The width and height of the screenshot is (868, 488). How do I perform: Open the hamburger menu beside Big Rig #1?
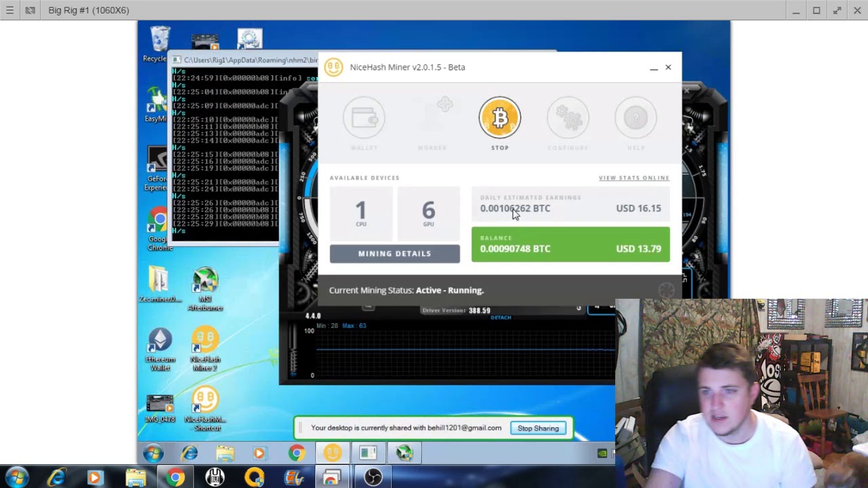[x=9, y=10]
